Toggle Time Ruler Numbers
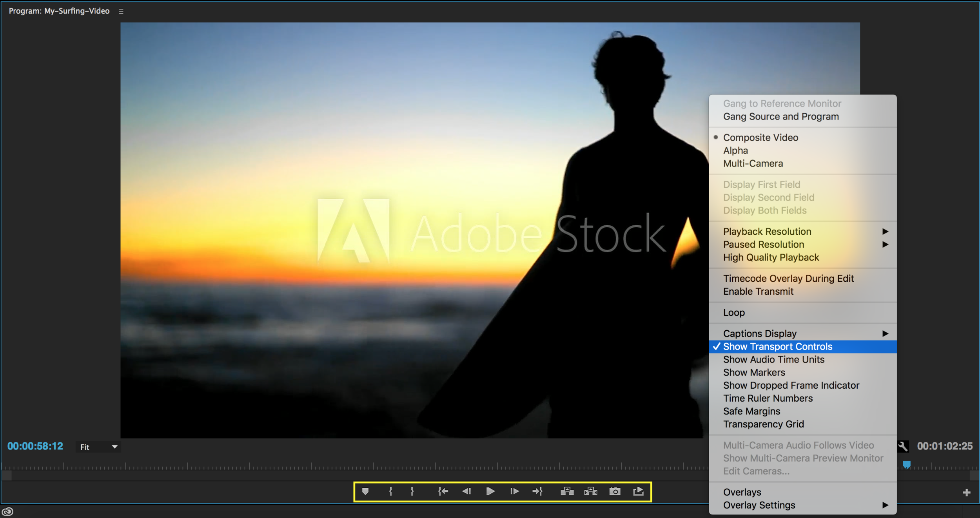 point(803,398)
